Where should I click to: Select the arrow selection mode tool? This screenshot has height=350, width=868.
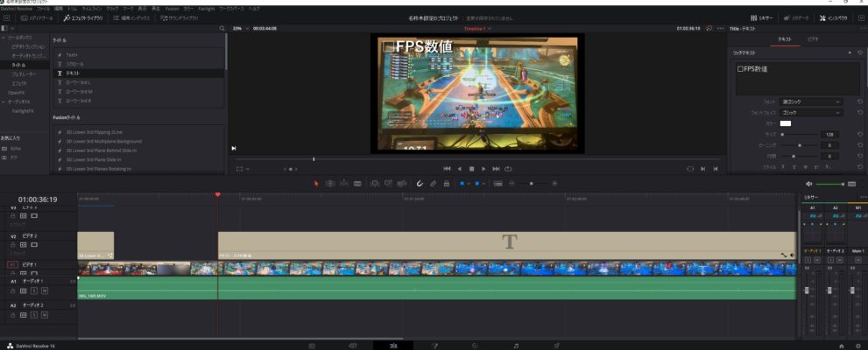pyautogui.click(x=317, y=184)
